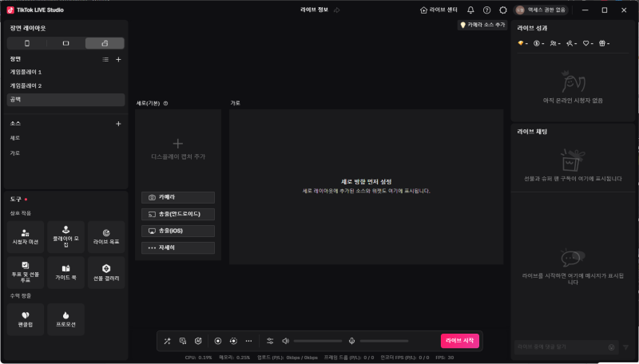Open the notifications bell icon
This screenshot has height=364, width=639.
tap(470, 10)
